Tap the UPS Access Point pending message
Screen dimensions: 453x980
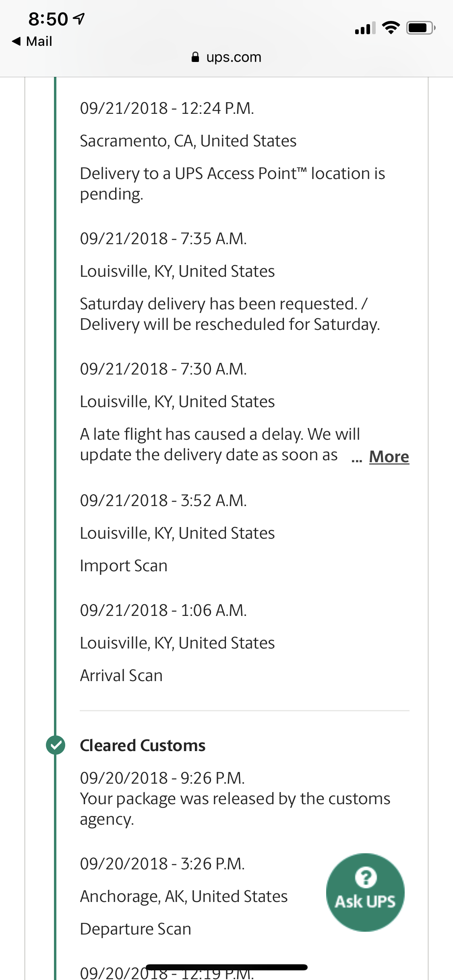(x=232, y=183)
